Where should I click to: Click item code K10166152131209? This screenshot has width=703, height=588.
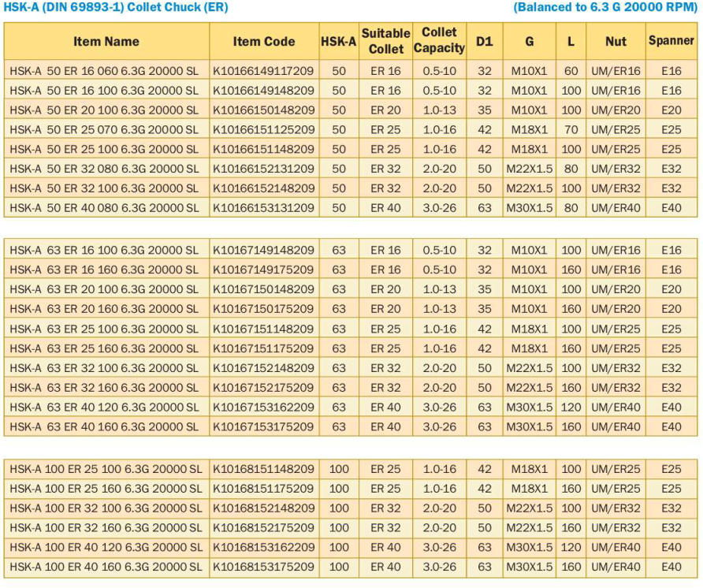263,169
